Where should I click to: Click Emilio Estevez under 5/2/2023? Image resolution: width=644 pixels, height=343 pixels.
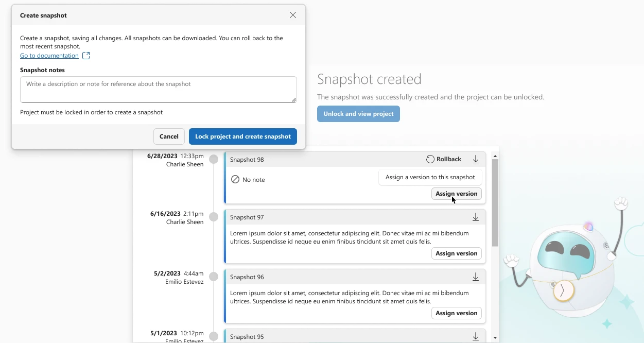click(184, 282)
